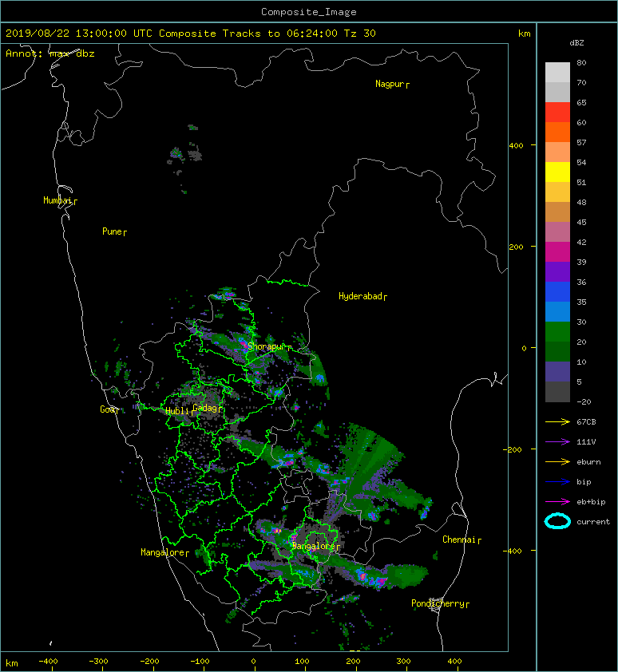Click the magenta eb+bip legend arrow
This screenshot has height=672, width=618.
557,501
